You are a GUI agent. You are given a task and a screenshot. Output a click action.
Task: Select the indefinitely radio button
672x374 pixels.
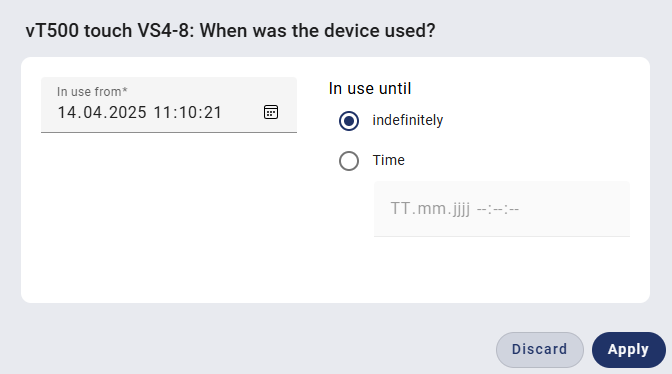point(349,121)
